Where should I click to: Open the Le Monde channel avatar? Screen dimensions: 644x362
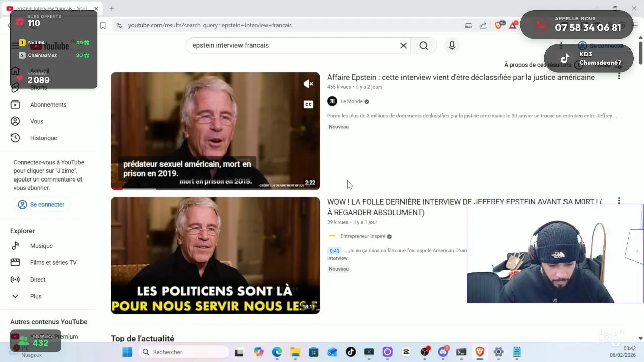click(x=332, y=101)
